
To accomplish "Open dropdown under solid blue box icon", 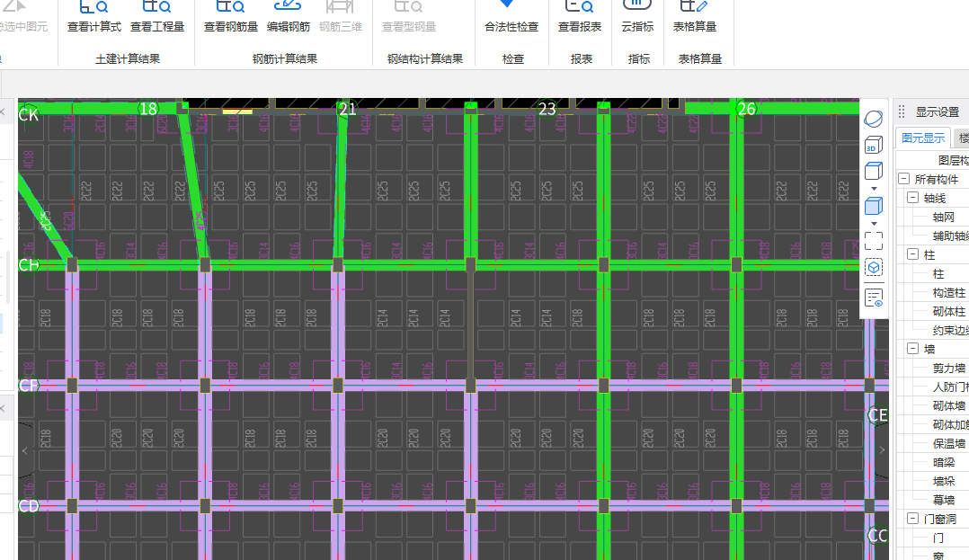I will [874, 224].
